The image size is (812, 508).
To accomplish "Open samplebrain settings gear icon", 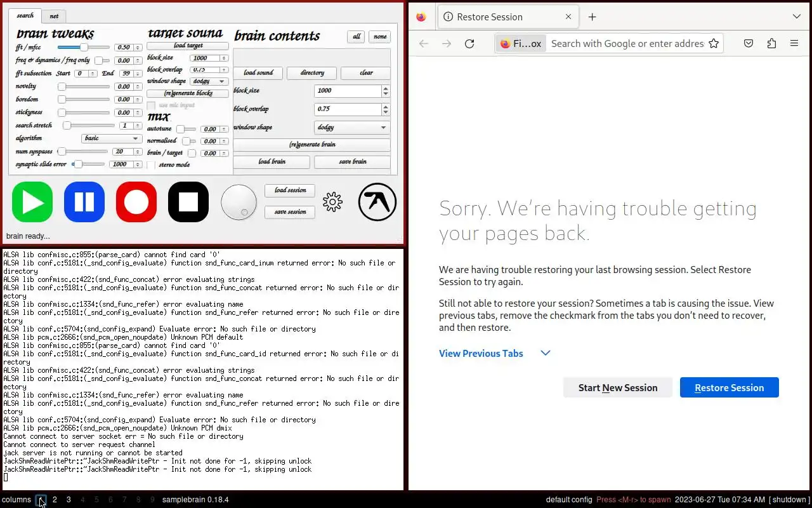I will pyautogui.click(x=332, y=202).
